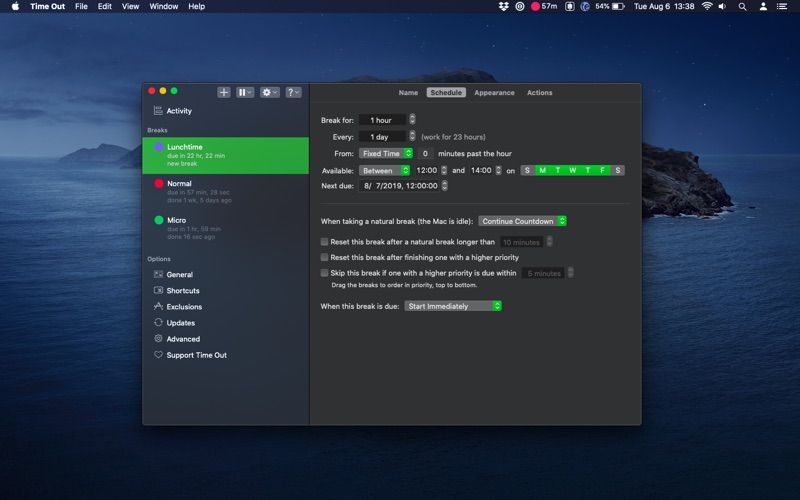This screenshot has height=500, width=800.
Task: Click the 12:00 start time stepper
Action: 444,170
